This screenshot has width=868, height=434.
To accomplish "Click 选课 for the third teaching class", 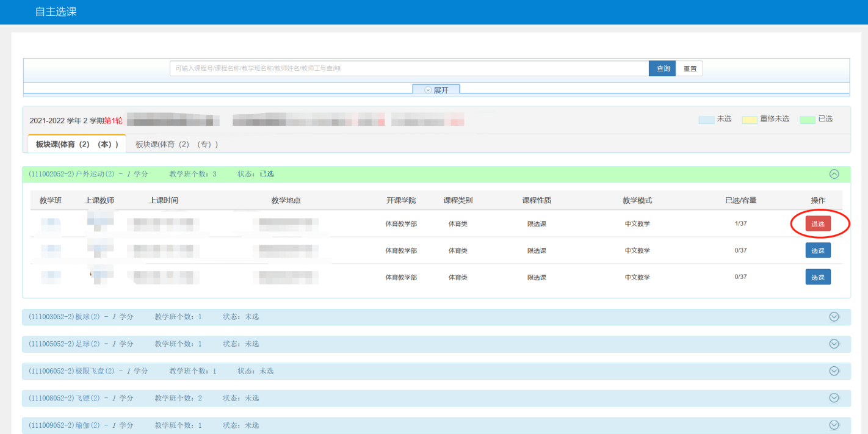I will [817, 277].
